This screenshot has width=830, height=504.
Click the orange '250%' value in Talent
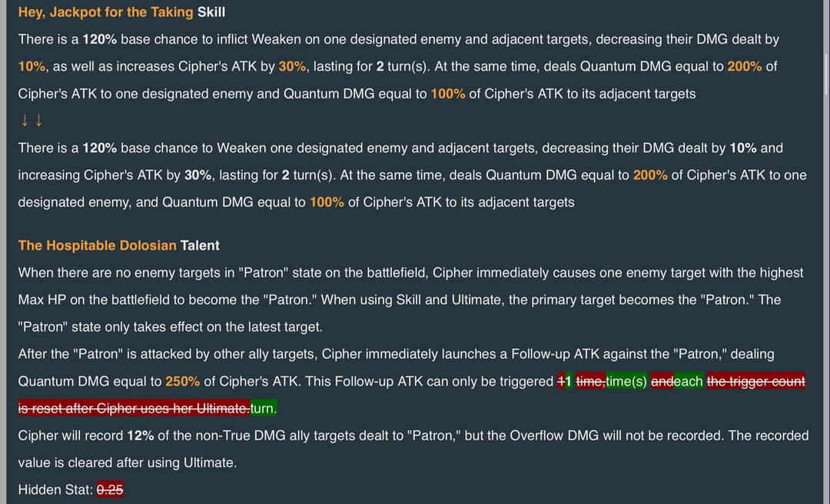click(x=183, y=382)
